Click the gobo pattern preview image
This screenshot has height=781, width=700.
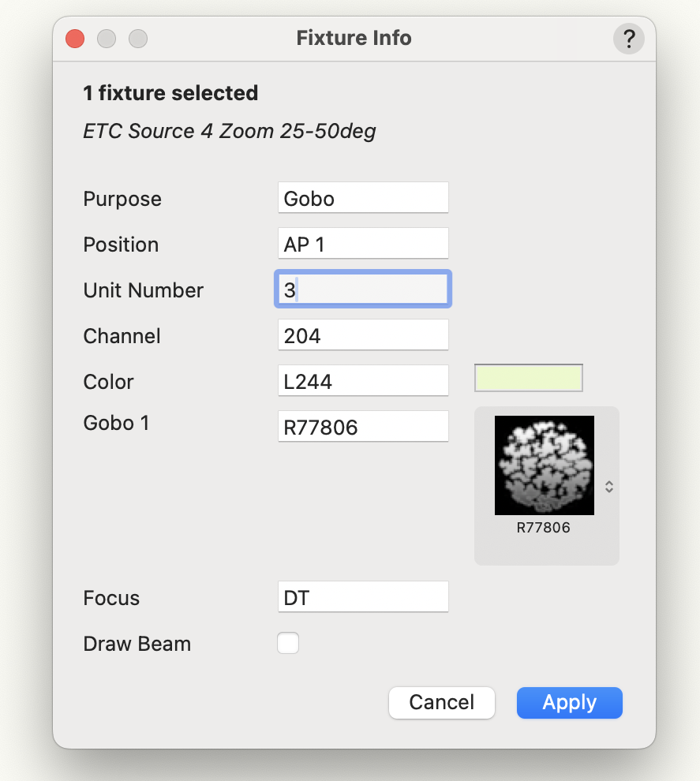[544, 465]
